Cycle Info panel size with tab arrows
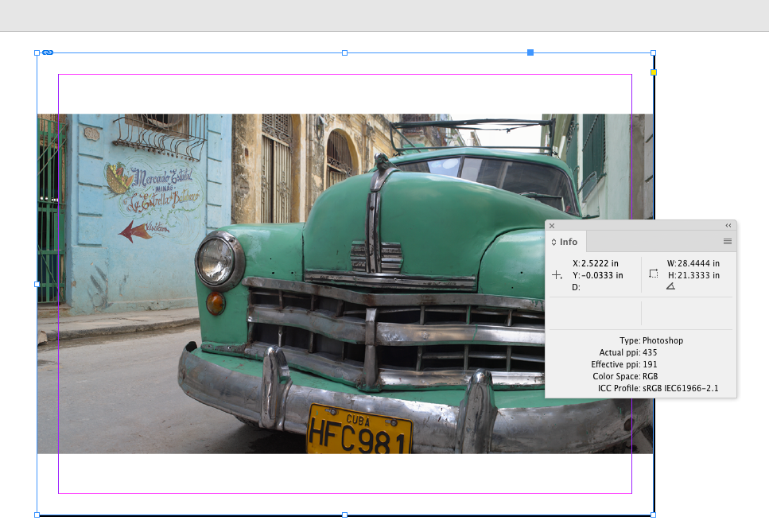The height and width of the screenshot is (532, 769). tap(554, 242)
